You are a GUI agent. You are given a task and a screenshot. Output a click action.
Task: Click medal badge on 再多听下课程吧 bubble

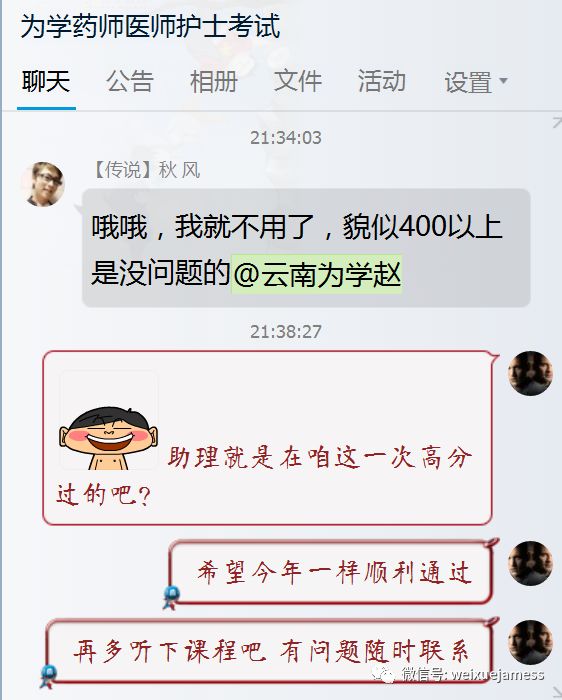(x=48, y=676)
